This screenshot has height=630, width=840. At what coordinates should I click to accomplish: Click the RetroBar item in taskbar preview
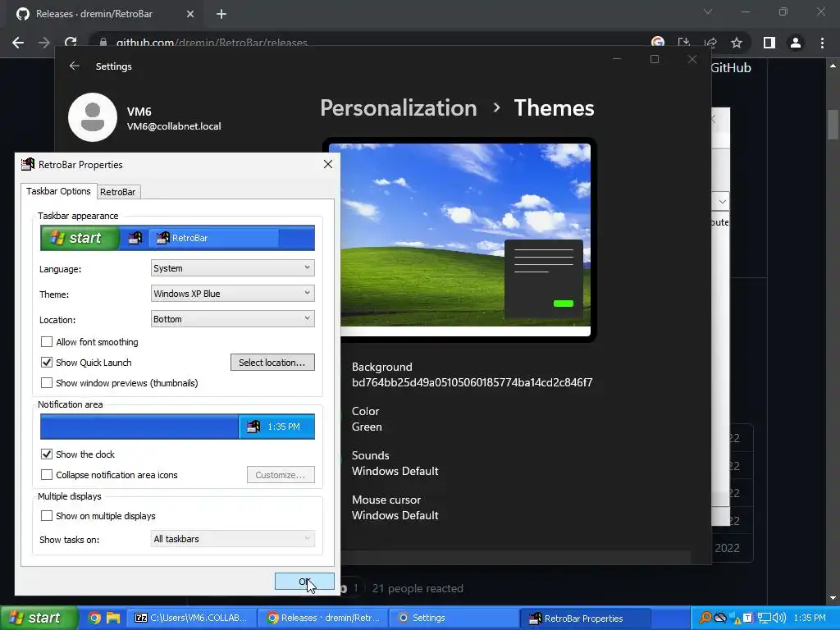(x=214, y=238)
